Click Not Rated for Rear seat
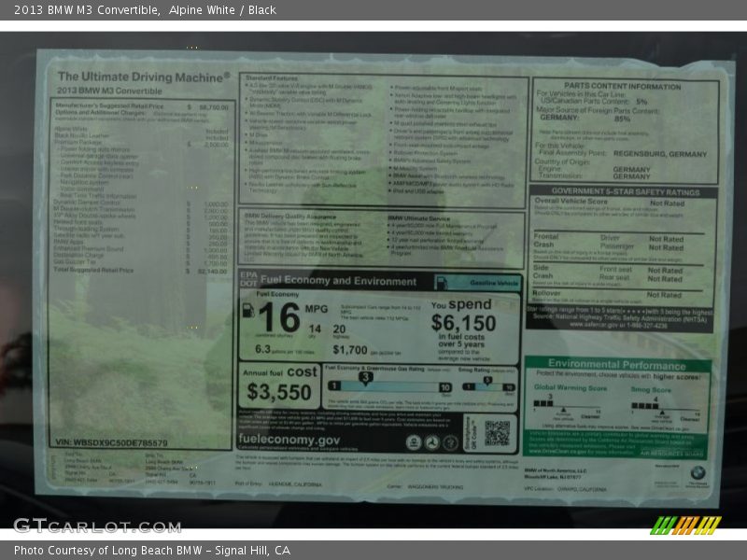 coord(665,279)
